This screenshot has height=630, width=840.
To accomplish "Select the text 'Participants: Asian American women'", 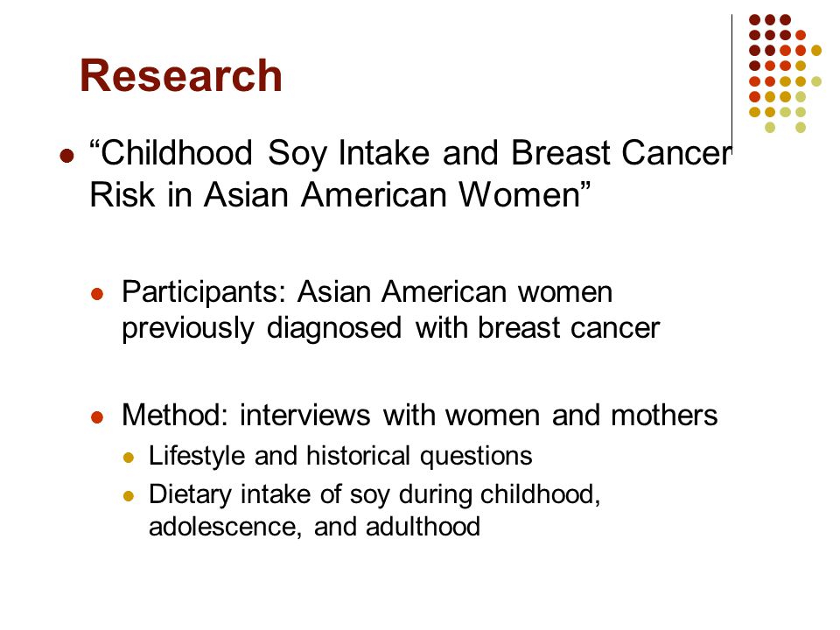I will 367,293.
